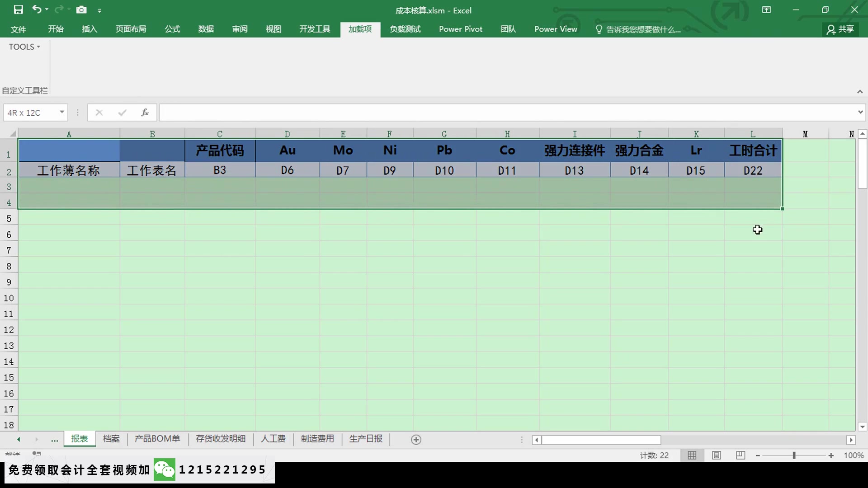868x488 pixels.
Task: Open the Name Box dropdown arrow
Action: point(62,112)
